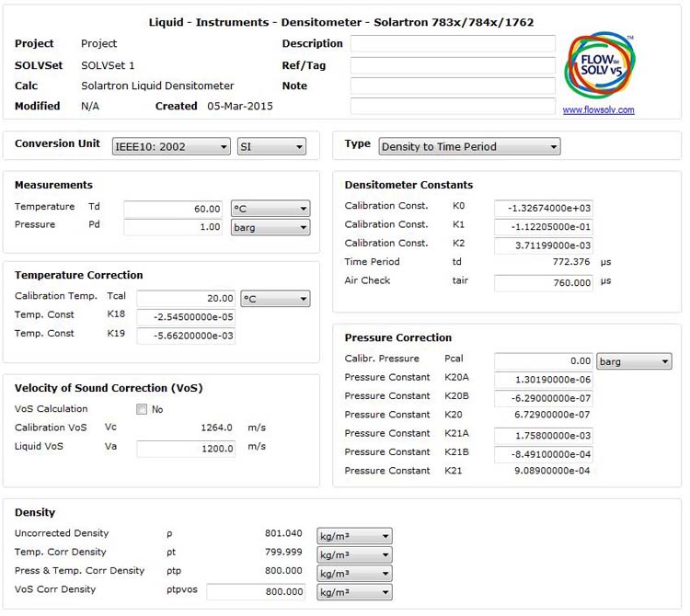The width and height of the screenshot is (690, 616).
Task: Click the Densitometer Constants heading
Action: coord(408,185)
